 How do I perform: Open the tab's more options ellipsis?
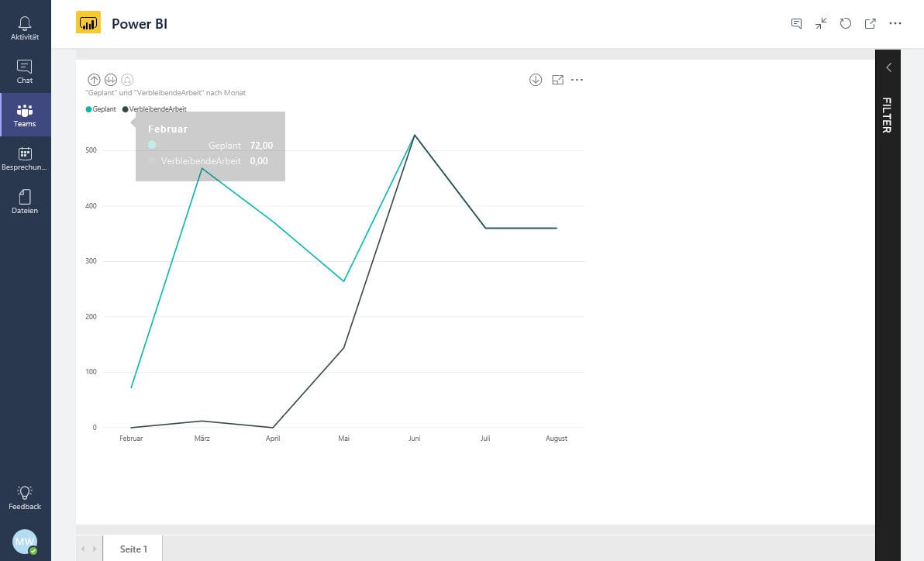(x=895, y=23)
